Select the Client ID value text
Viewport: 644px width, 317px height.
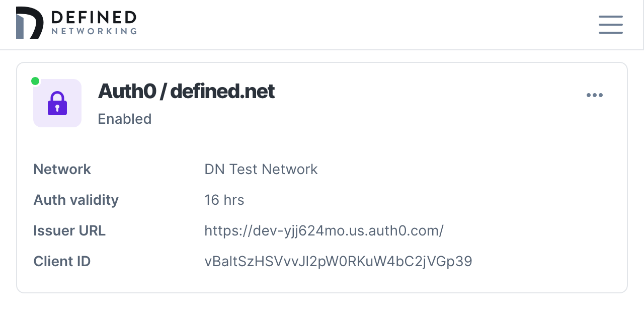(x=338, y=261)
